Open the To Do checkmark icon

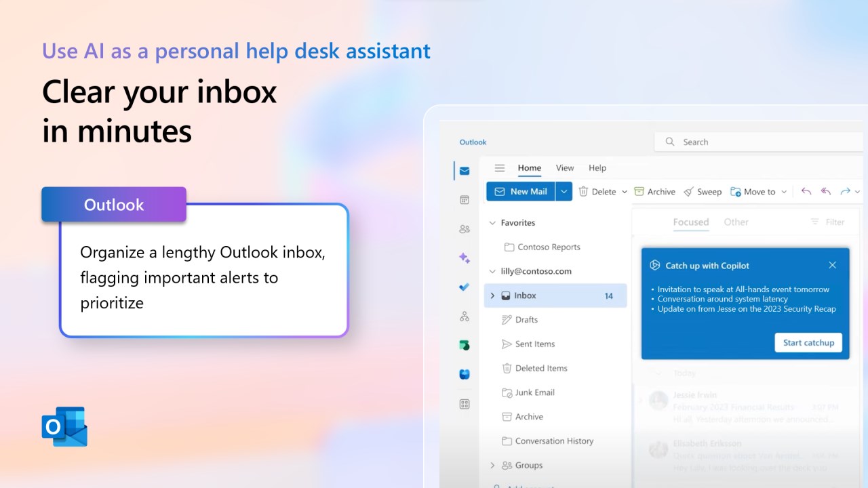465,287
